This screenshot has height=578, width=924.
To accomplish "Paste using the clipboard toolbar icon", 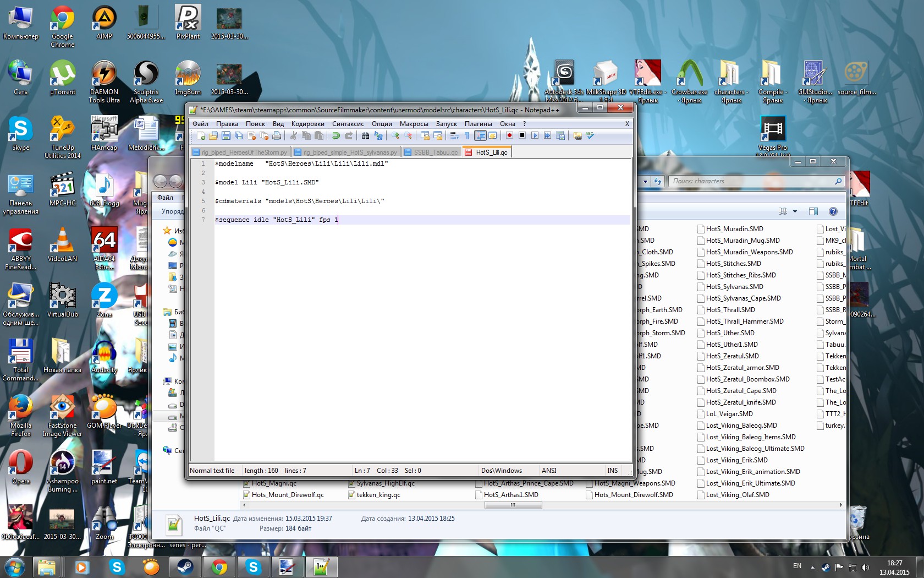I will pos(319,135).
